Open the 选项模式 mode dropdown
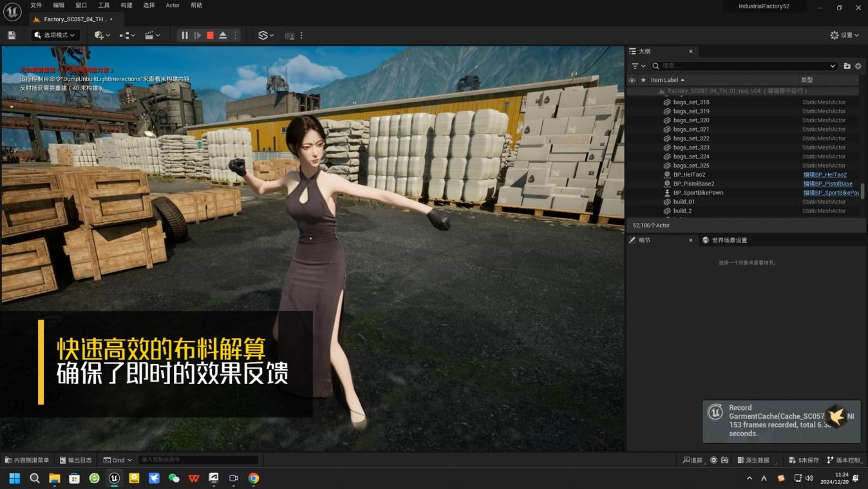Viewport: 868px width, 489px height. tap(55, 35)
